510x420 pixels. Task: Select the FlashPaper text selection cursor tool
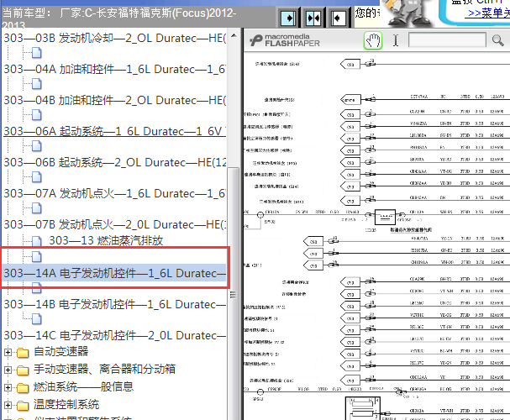coord(396,40)
